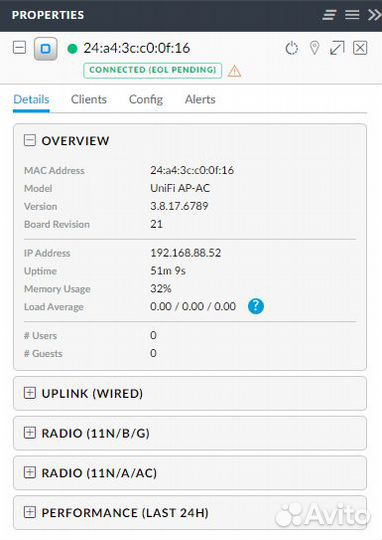Image resolution: width=382 pixels, height=540 pixels.
Task: Restart the device using the restart icon
Action: pyautogui.click(x=292, y=48)
